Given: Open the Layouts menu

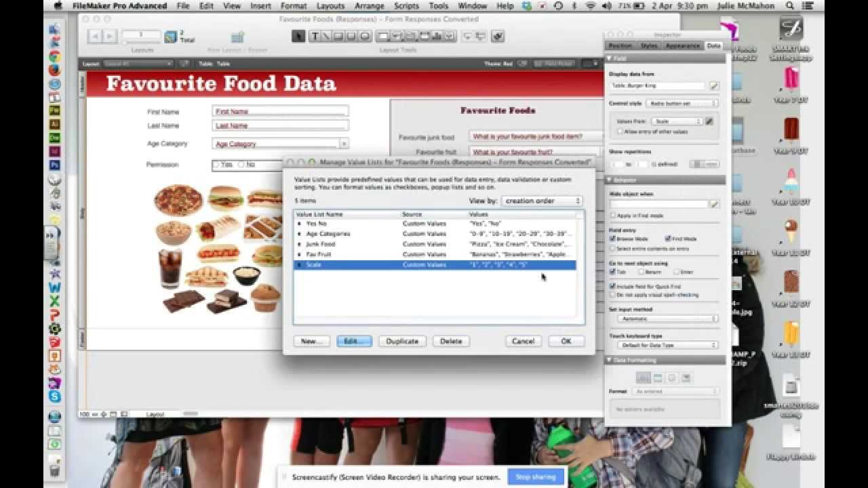Looking at the screenshot, I should click(x=330, y=5).
